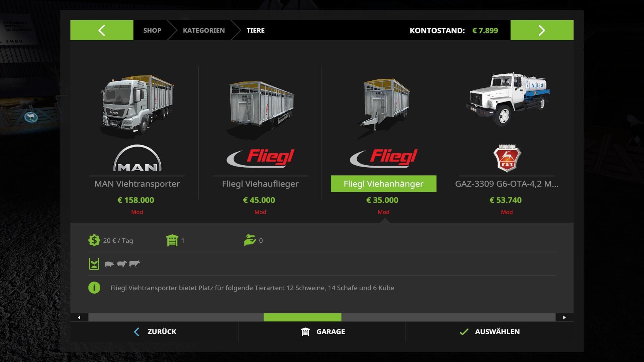Screen dimensions: 644x362
Task: Go to previous page with green left arrow
Action: [102, 30]
